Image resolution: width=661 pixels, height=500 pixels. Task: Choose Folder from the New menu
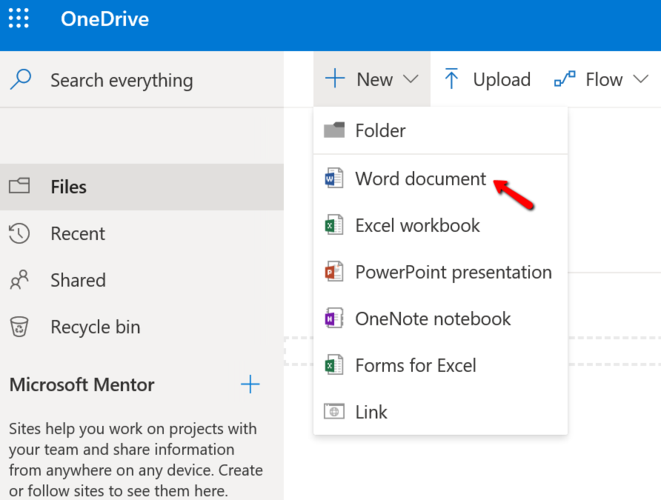click(x=441, y=131)
